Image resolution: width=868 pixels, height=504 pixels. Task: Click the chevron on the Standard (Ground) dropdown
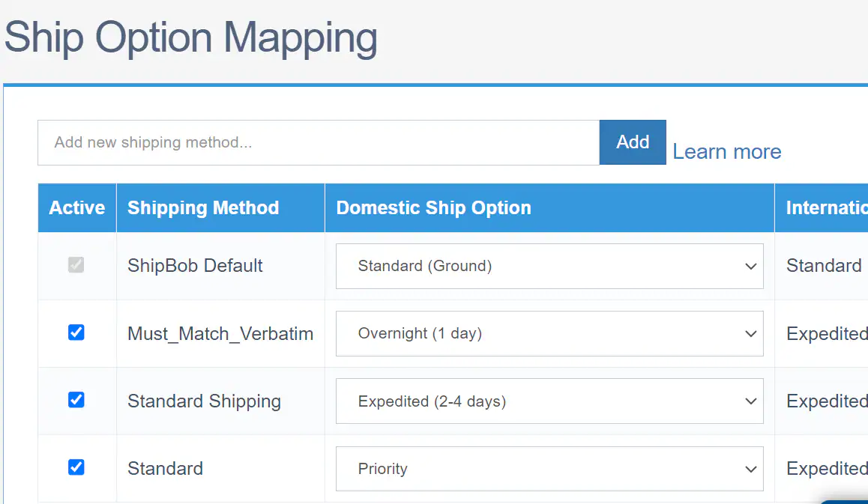[x=750, y=266]
